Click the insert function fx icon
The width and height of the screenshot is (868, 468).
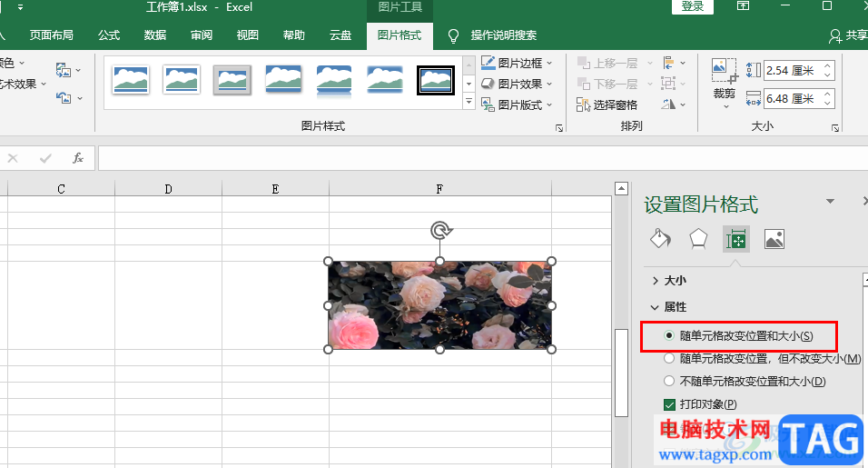pos(78,158)
